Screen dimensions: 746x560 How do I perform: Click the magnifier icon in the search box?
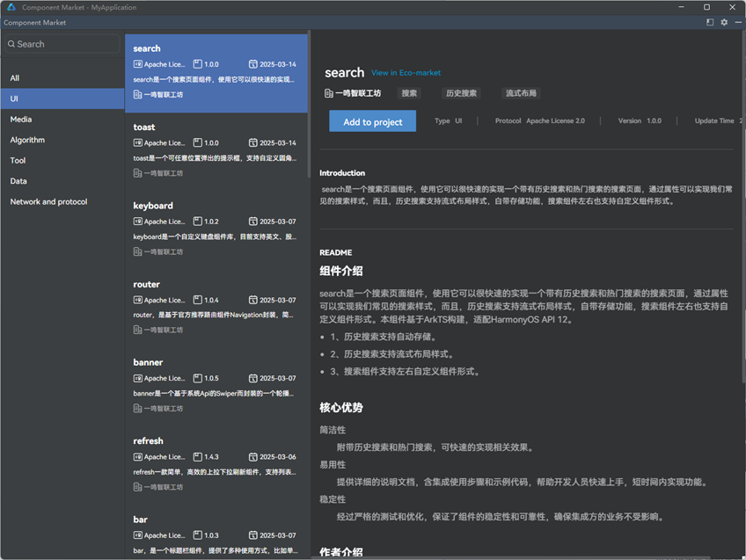click(11, 44)
